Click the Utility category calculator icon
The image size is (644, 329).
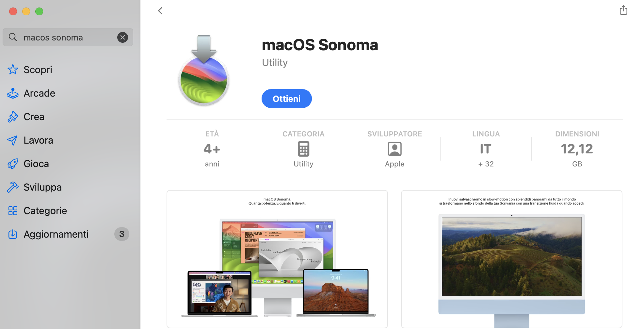pyautogui.click(x=303, y=149)
